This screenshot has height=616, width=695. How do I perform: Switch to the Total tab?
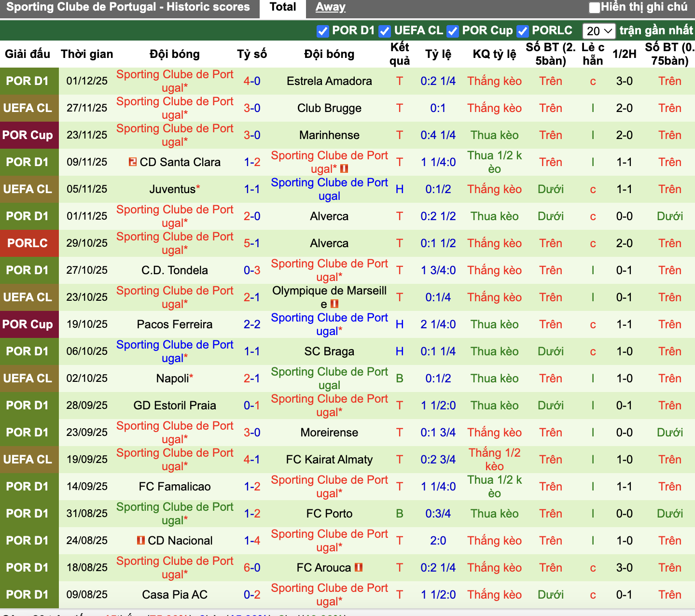click(x=283, y=7)
